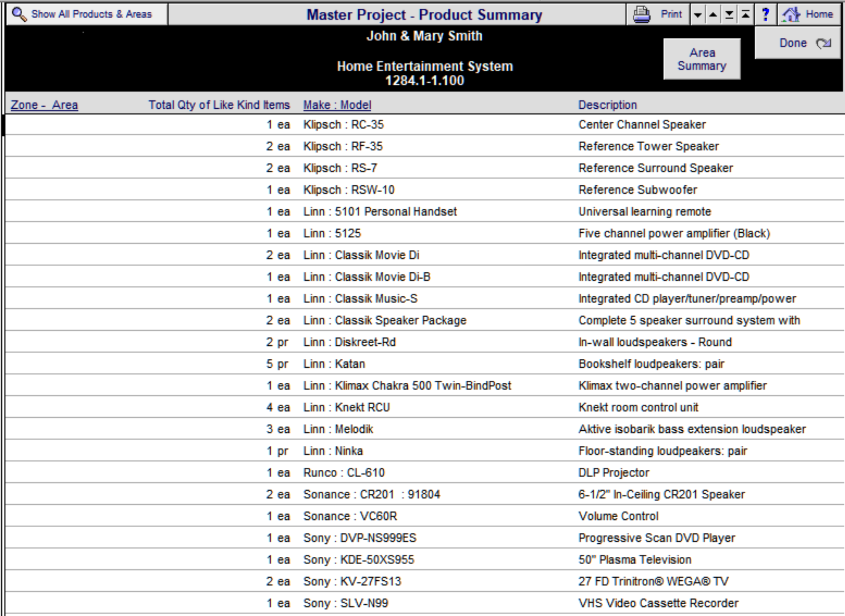Click VHS Video Cassette Recorder description

[x=658, y=603]
